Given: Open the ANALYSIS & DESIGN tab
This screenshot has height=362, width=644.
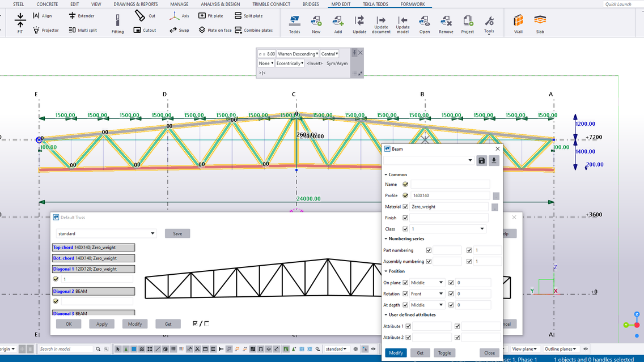Looking at the screenshot, I should pyautogui.click(x=220, y=4).
